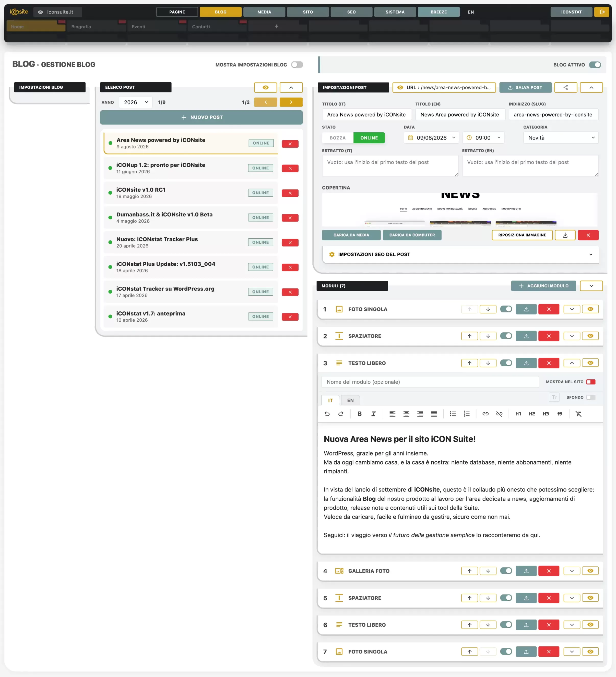
Task: Click the text size icon beside Sfondo
Action: click(x=554, y=397)
